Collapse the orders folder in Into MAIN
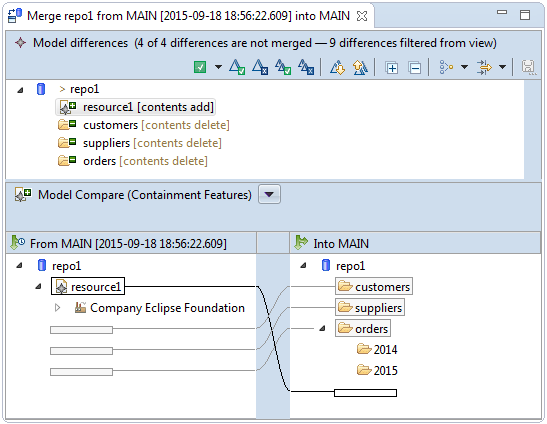This screenshot has width=547, height=424. [322, 328]
